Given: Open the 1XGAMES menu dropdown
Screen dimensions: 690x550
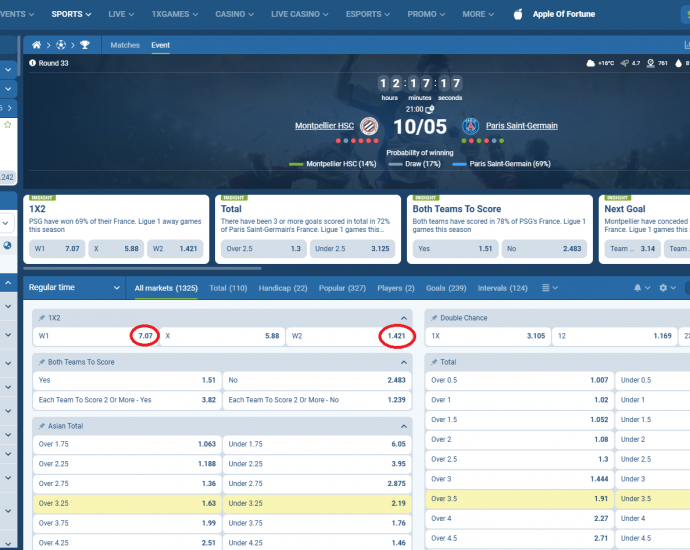Looking at the screenshot, I should tap(175, 14).
